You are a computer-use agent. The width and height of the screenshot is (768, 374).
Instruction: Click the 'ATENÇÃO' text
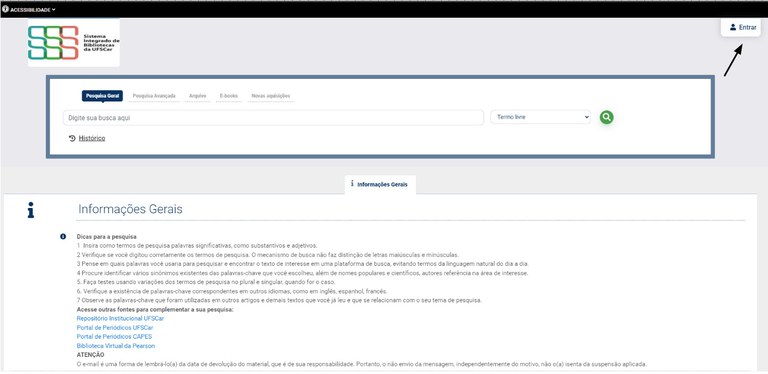(91, 355)
